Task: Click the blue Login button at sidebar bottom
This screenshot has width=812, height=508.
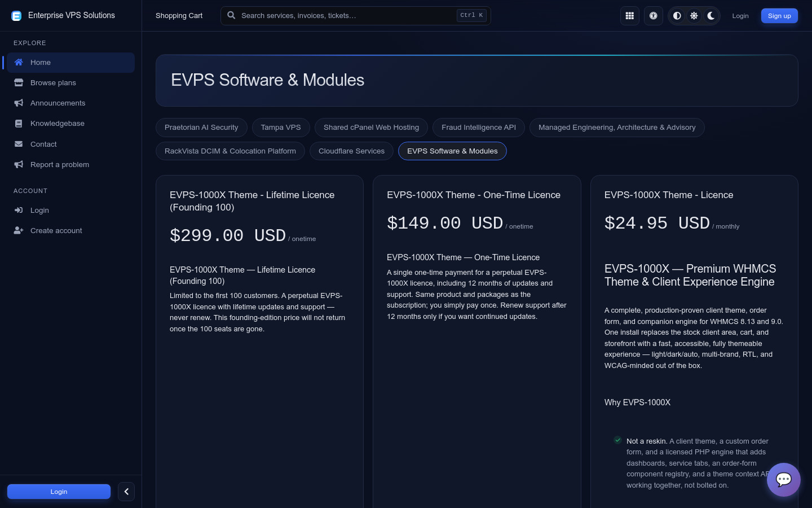Action: click(x=59, y=492)
